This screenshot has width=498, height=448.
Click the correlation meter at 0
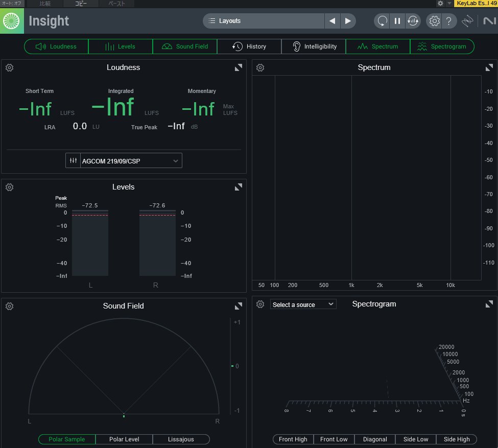[x=233, y=366]
